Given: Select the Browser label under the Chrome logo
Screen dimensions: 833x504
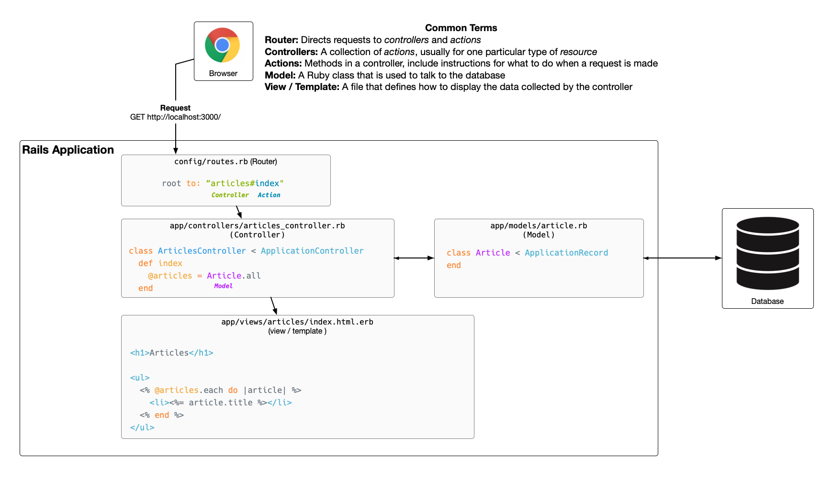Looking at the screenshot, I should point(223,73).
